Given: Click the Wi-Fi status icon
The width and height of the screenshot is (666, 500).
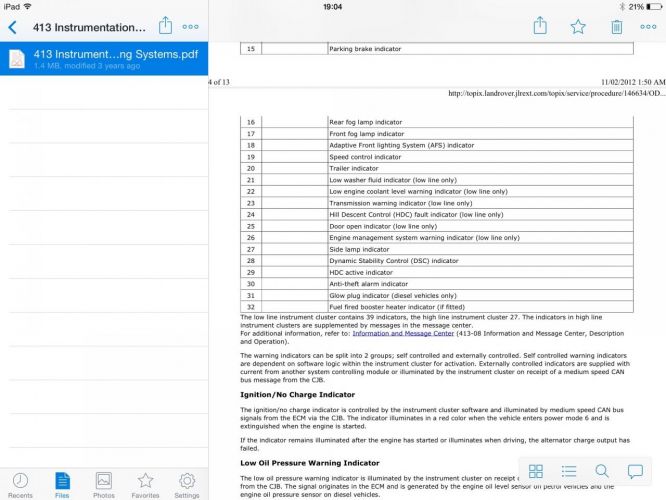Looking at the screenshot, I should 28,6.
